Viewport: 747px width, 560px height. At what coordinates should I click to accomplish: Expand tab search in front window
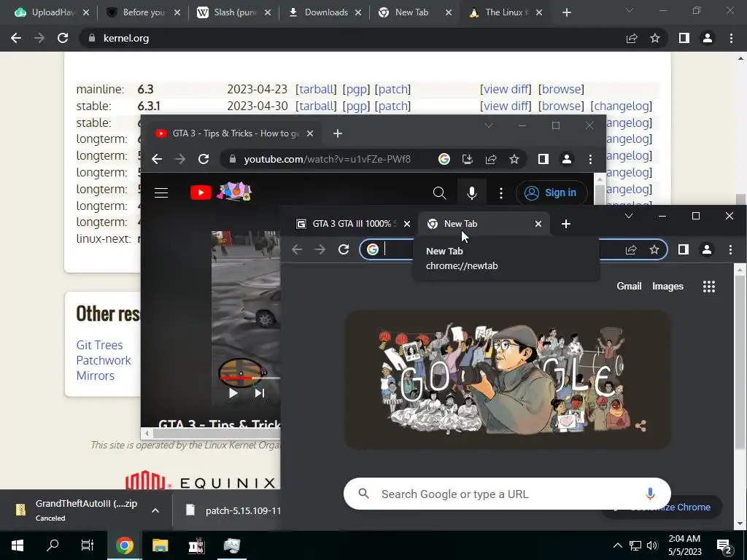tap(629, 216)
